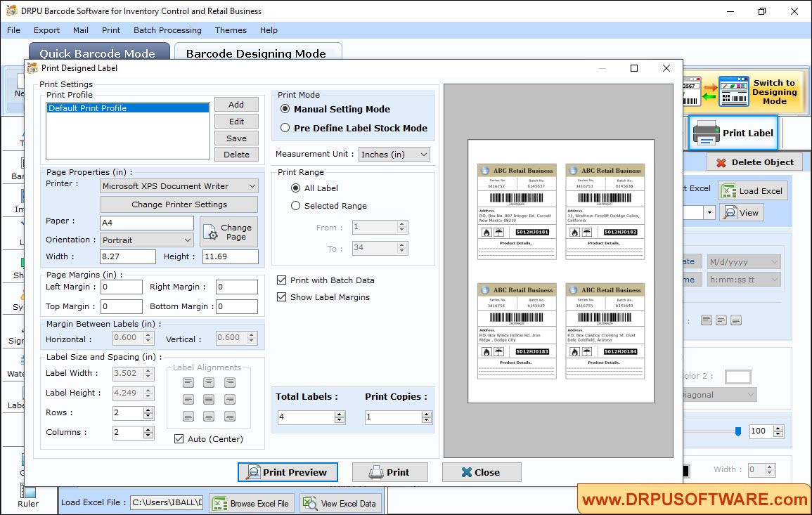
Task: Click the Ruler icon in sidebar
Action: click(28, 490)
